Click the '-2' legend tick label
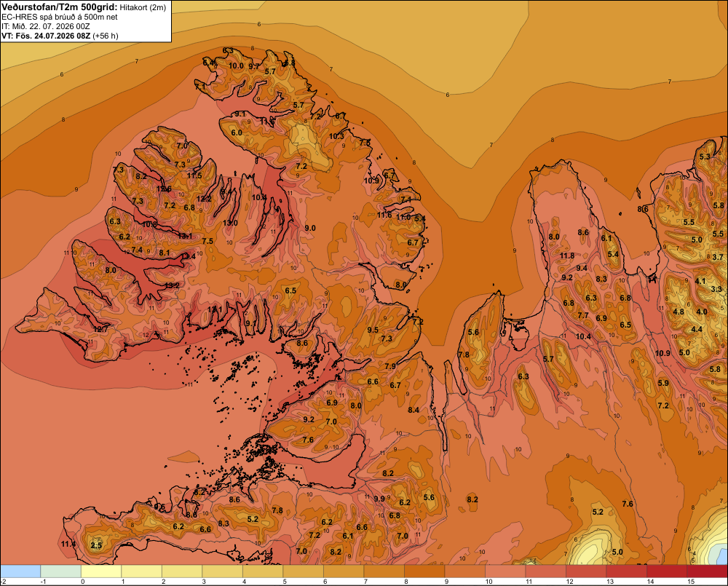Screen dimensions: 728x586 click(3, 582)
